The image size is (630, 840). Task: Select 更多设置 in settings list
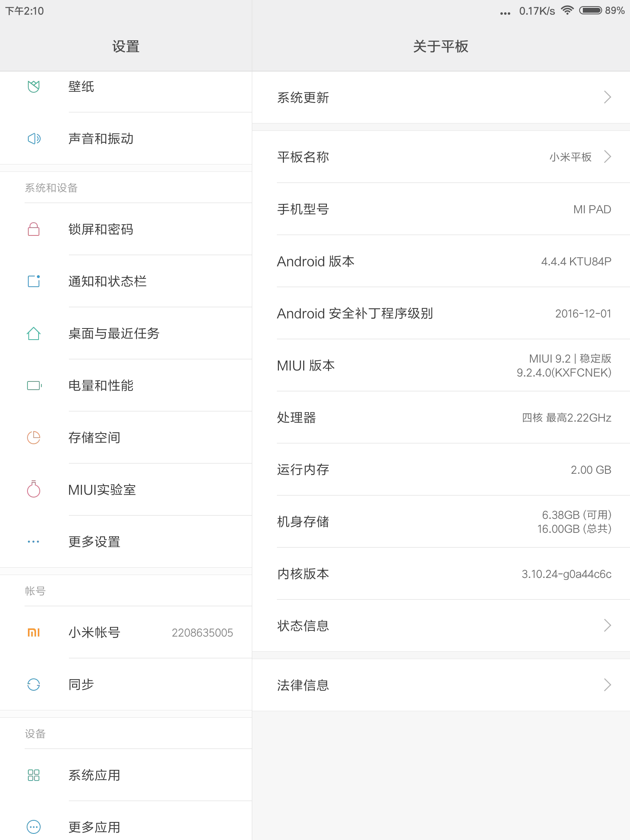pos(126,541)
